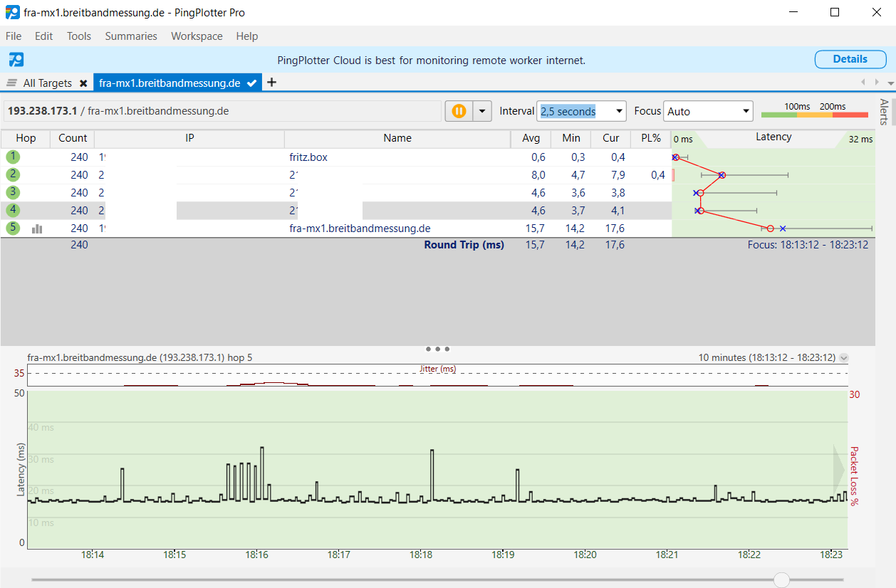
Task: Open the tab list dropdown arrow
Action: click(890, 83)
